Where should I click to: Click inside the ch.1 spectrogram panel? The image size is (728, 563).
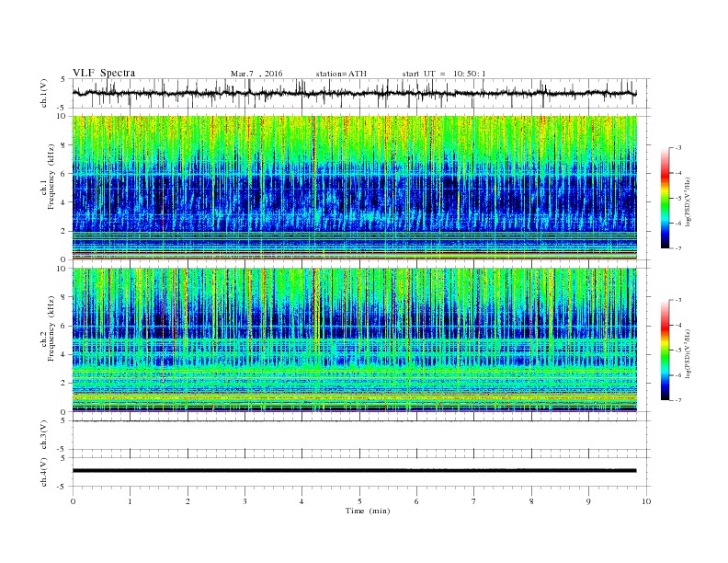click(354, 188)
